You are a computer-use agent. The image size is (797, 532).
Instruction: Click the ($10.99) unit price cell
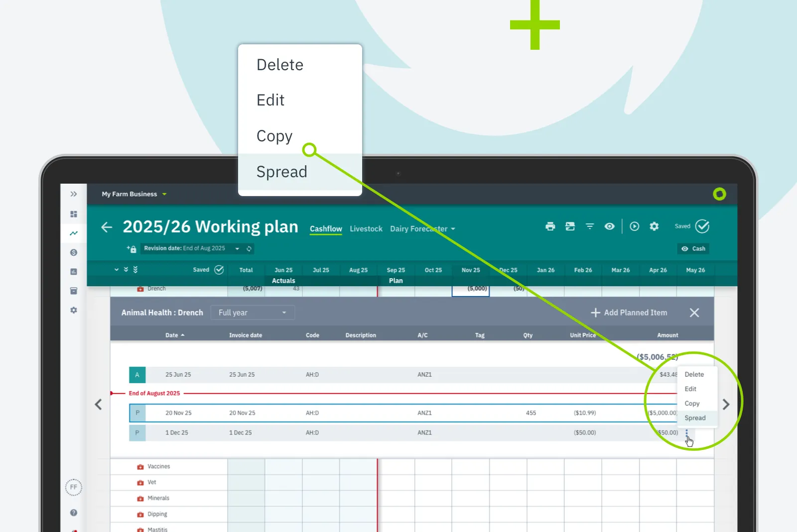pos(585,413)
